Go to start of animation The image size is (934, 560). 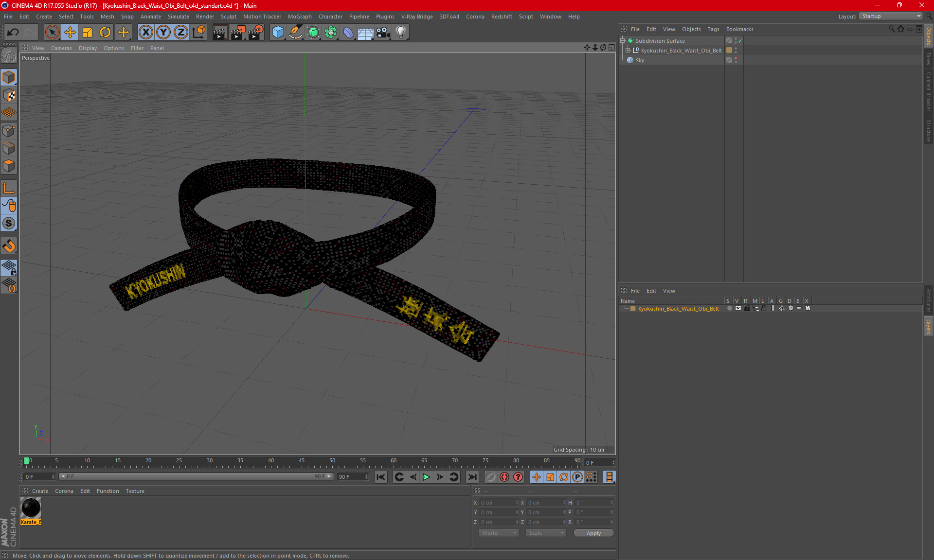click(x=380, y=477)
